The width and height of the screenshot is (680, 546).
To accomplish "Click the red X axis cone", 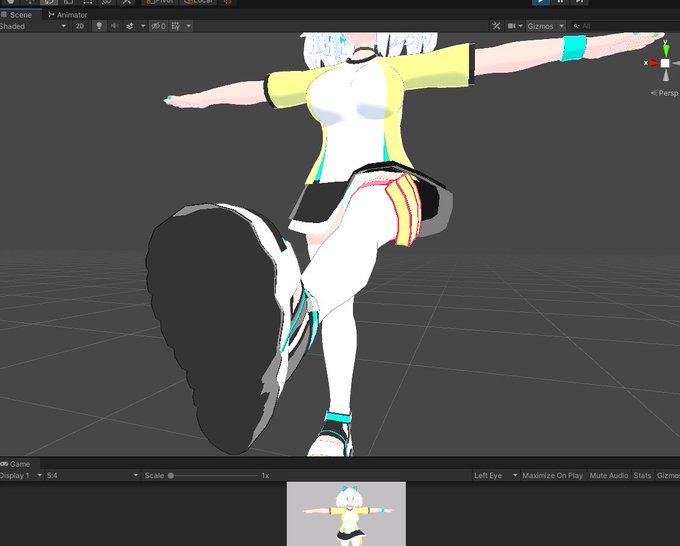I will click(653, 63).
